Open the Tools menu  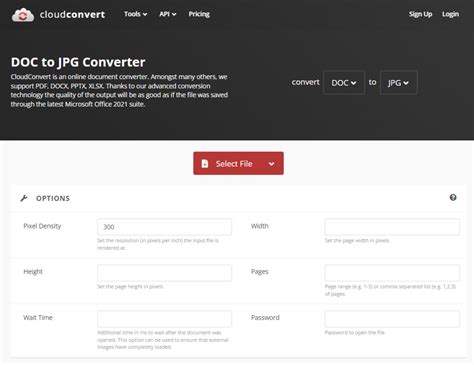(135, 14)
